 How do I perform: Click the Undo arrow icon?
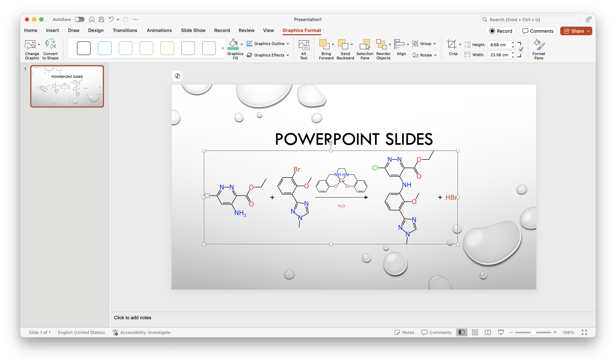tap(111, 19)
